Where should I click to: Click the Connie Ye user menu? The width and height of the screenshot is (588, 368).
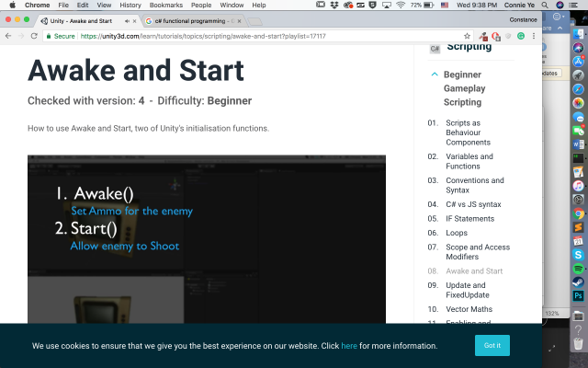(519, 5)
